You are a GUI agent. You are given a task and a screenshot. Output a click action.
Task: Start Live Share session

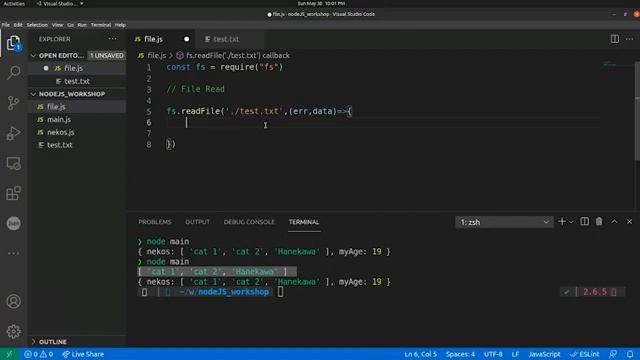(x=83, y=354)
